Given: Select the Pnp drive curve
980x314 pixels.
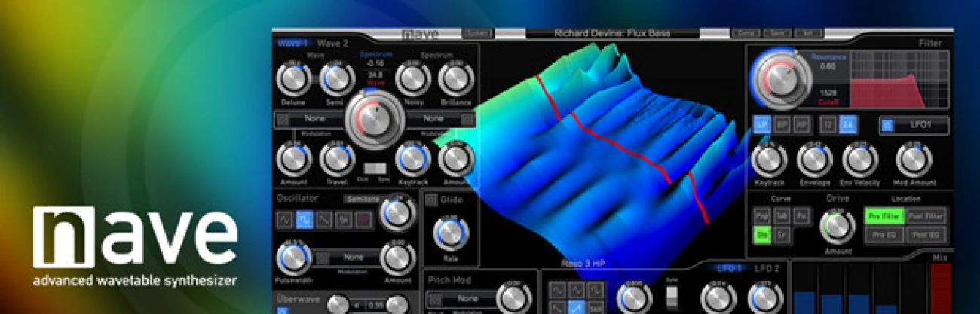Looking at the screenshot, I should pyautogui.click(x=763, y=215).
